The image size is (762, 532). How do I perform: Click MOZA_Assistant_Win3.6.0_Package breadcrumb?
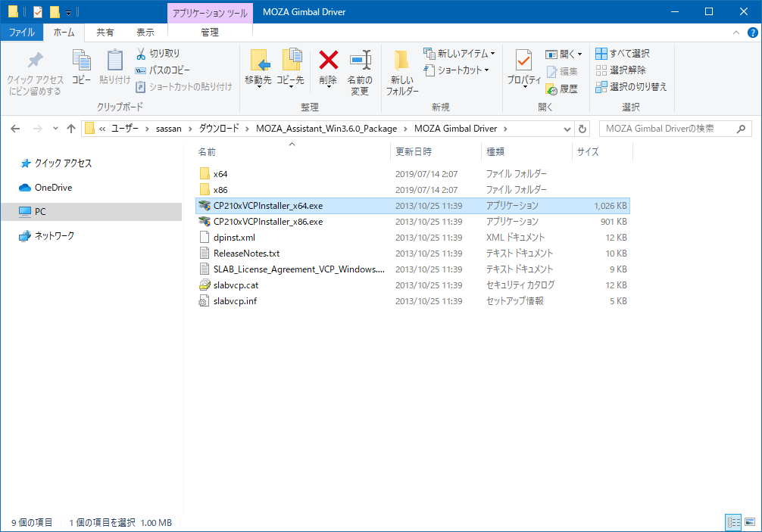326,129
